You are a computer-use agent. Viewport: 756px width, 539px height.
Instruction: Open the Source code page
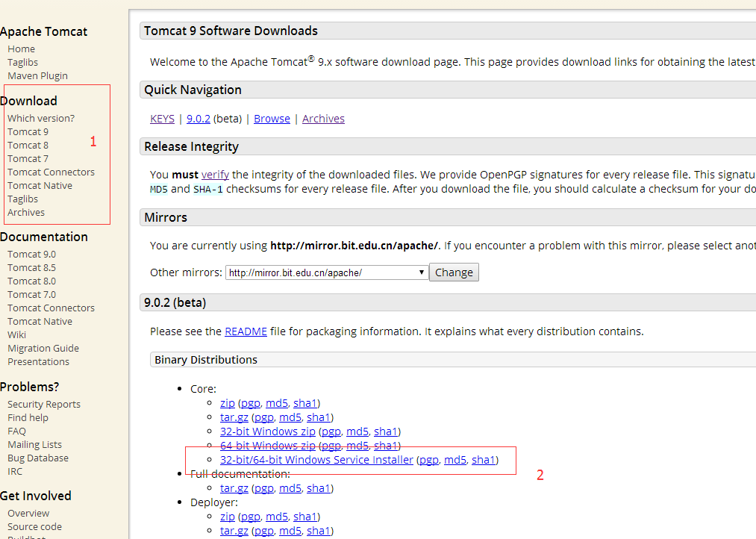click(35, 527)
